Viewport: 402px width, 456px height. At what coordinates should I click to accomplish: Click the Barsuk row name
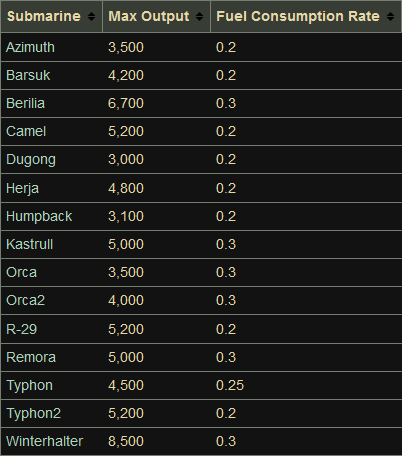click(x=28, y=75)
